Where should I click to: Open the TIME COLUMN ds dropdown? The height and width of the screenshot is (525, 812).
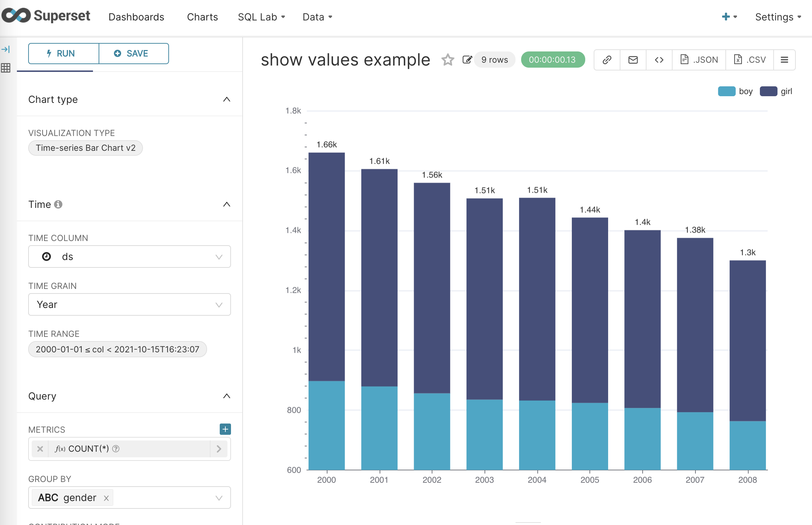(219, 257)
